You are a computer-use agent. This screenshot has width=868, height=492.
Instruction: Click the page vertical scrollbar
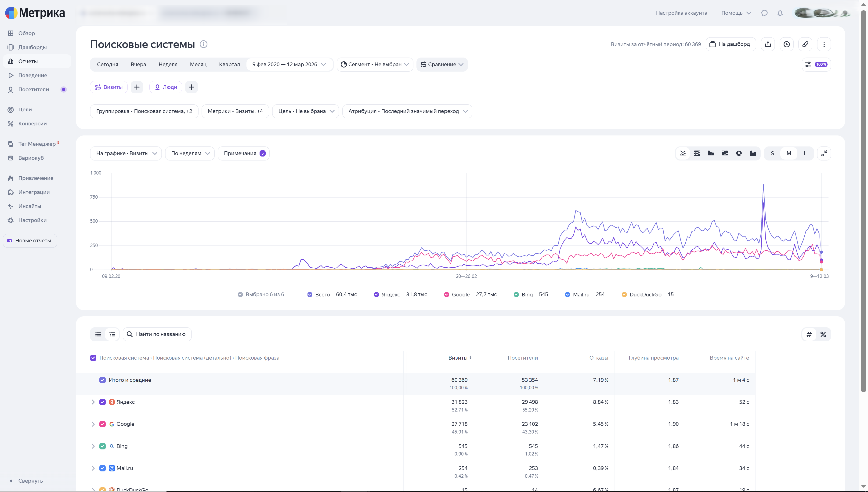point(864,201)
